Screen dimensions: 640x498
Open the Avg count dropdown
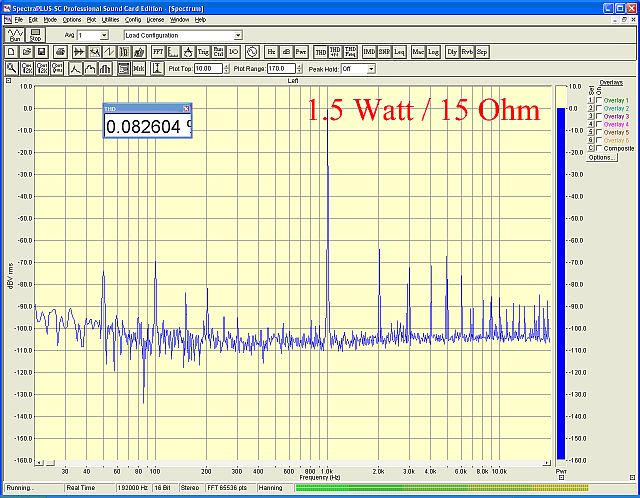[x=104, y=36]
